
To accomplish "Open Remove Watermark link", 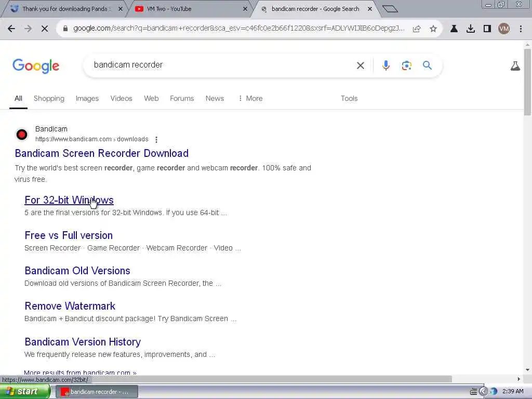I will tap(70, 306).
